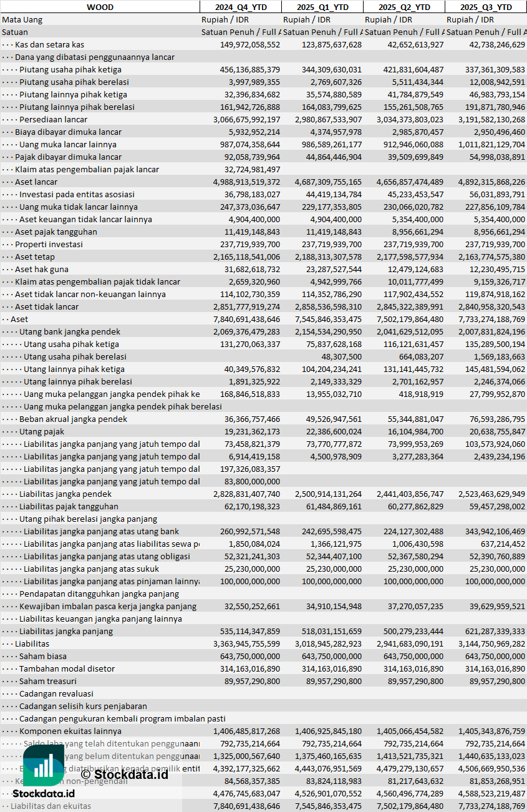Click value 1,406,485,817,268
The width and height of the screenshot is (527, 812).
pyautogui.click(x=247, y=731)
